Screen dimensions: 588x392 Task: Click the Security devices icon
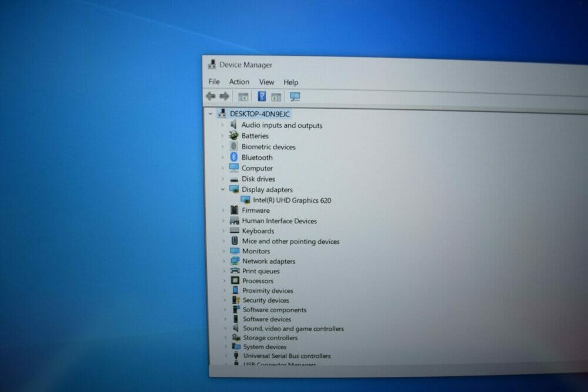pyautogui.click(x=236, y=300)
